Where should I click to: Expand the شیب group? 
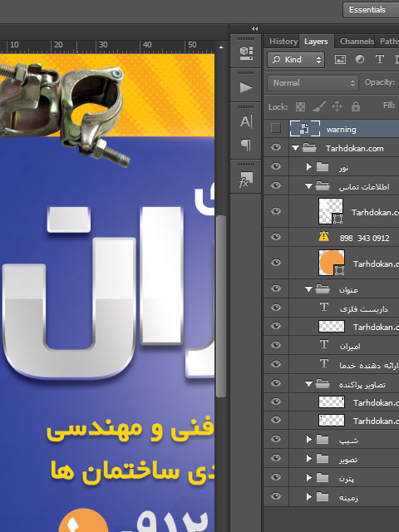pos(308,440)
